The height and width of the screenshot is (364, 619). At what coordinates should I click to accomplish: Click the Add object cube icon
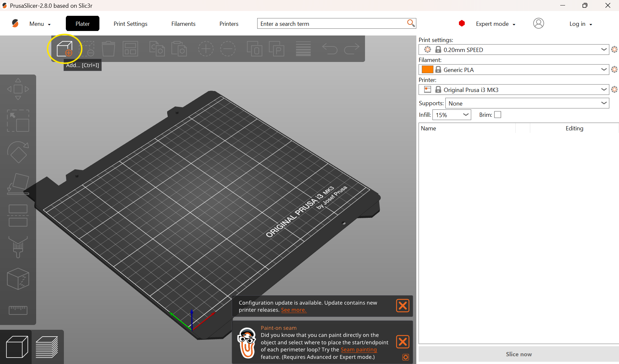(65, 49)
